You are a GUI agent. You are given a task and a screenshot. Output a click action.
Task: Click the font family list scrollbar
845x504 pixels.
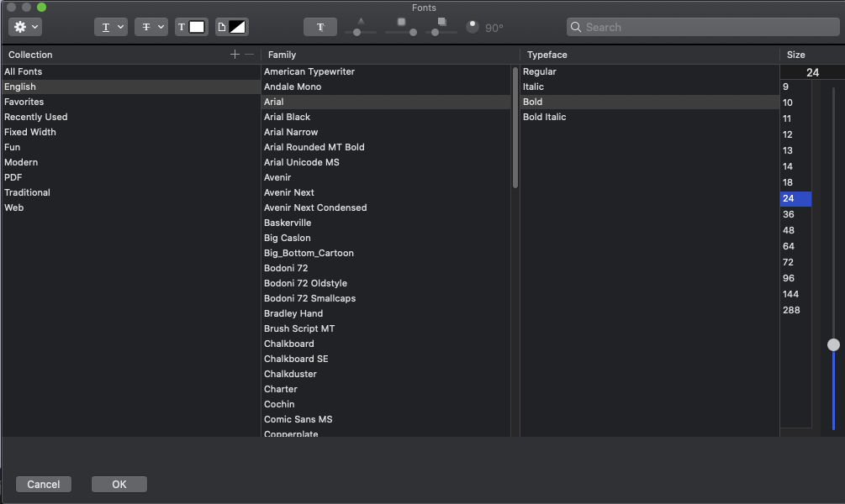(515, 126)
